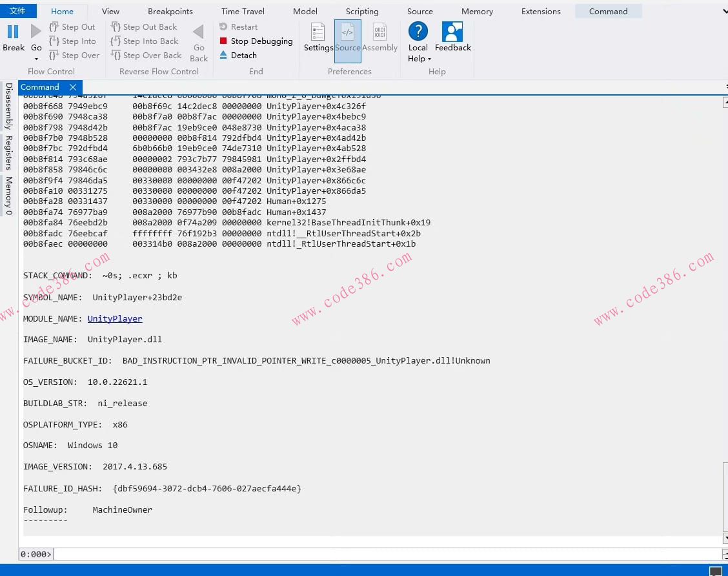Click the Break pause icon
728x576 pixels.
pos(13,32)
